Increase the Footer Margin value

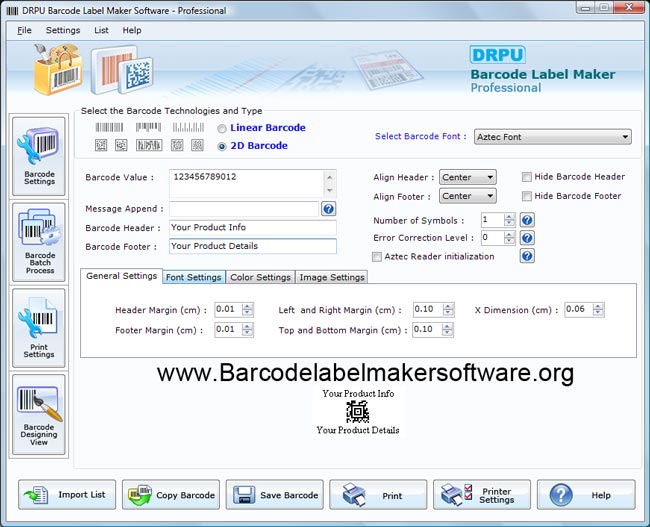(x=247, y=326)
